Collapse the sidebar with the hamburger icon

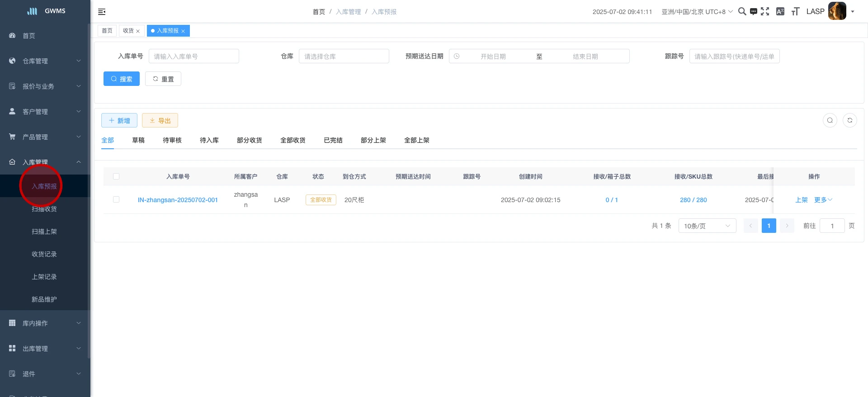pos(102,12)
